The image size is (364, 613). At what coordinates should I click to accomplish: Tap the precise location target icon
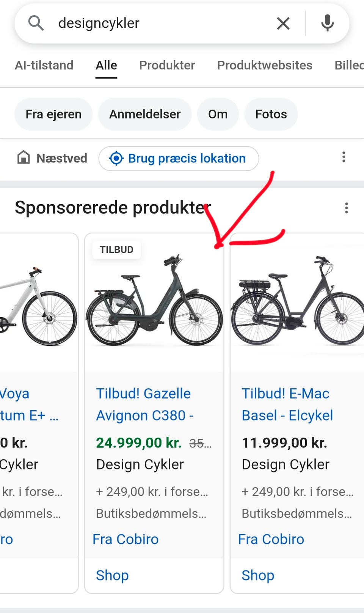click(x=116, y=158)
